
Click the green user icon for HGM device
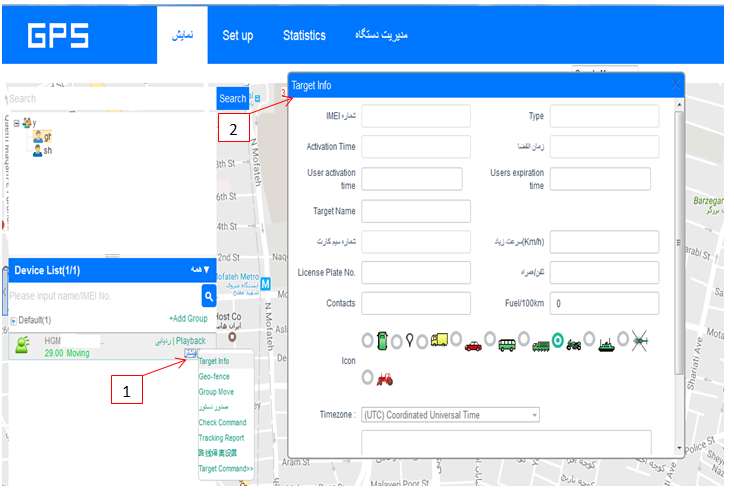22,345
